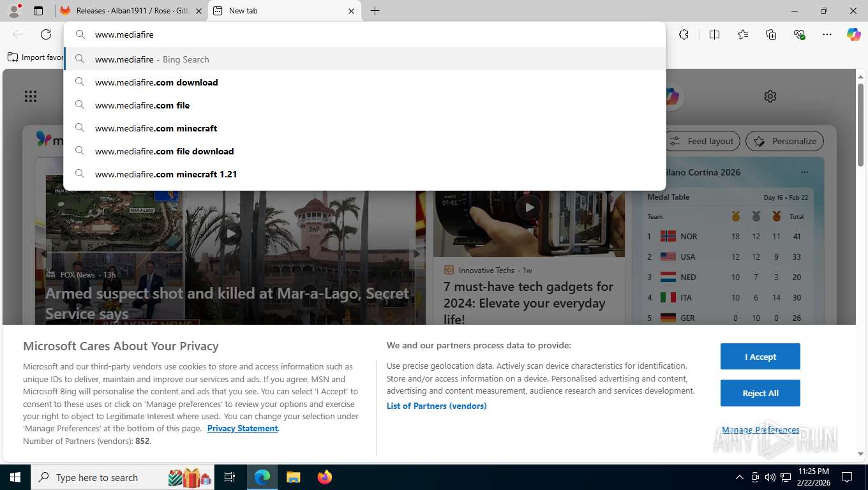Open the Collections icon
The image size is (868, 490).
tap(771, 34)
